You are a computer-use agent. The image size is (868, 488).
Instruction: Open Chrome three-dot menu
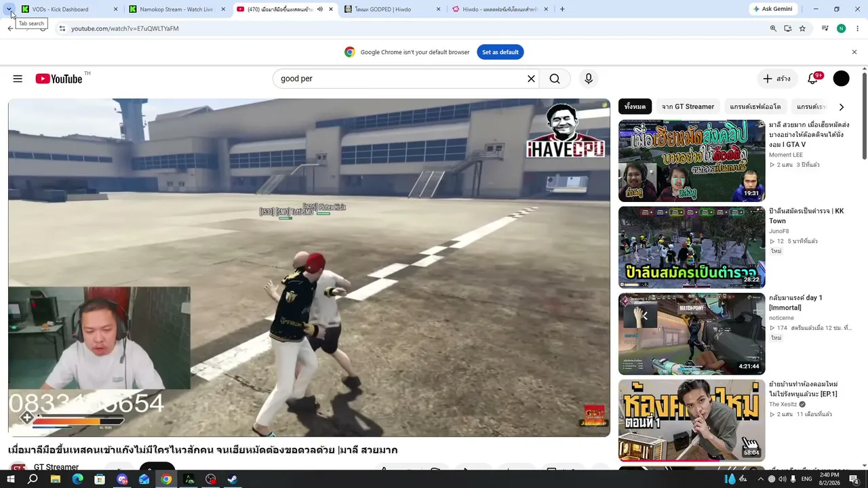(858, 28)
